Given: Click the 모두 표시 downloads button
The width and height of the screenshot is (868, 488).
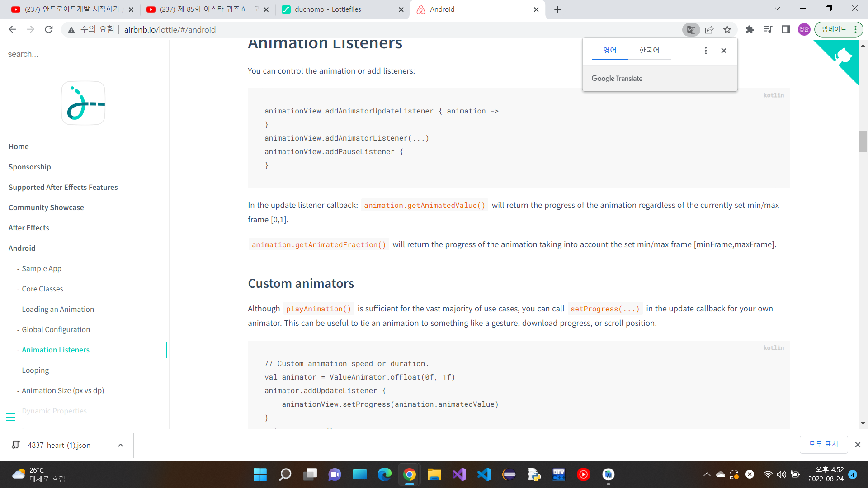Looking at the screenshot, I should [823, 444].
